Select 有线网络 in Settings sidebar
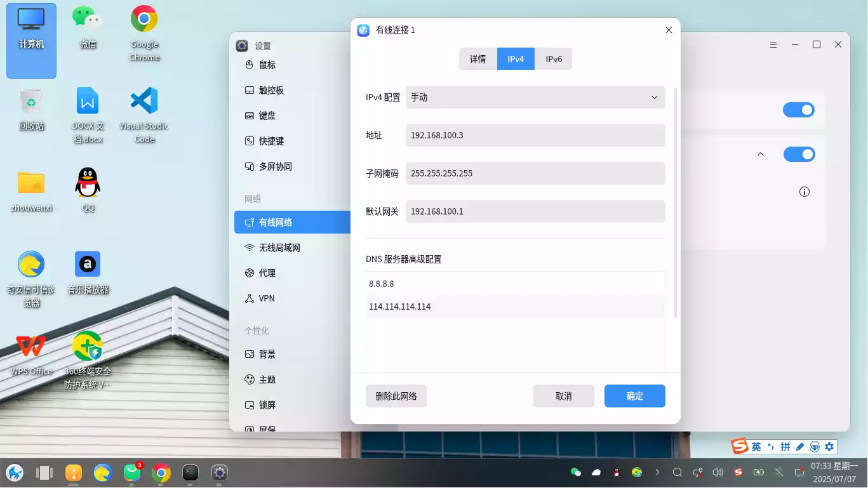 (292, 222)
